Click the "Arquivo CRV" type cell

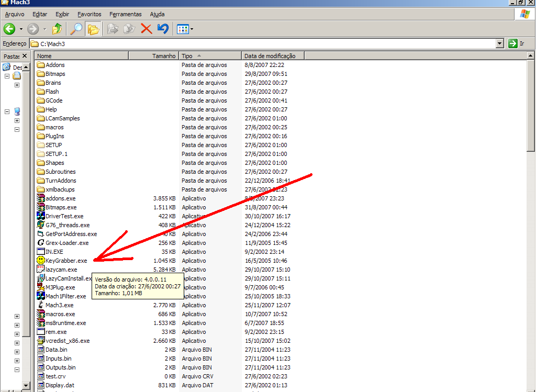pos(197,376)
